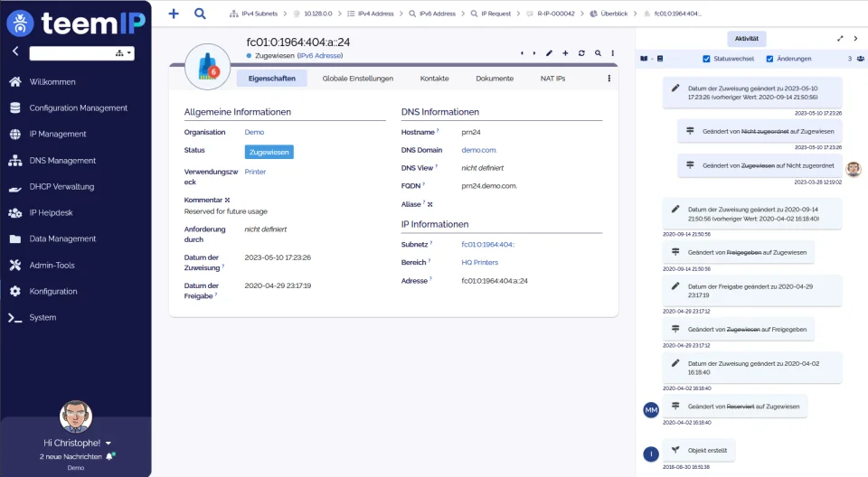868x477 pixels.
Task: Go to IPv6 Address breadcrumb
Action: tap(432, 14)
